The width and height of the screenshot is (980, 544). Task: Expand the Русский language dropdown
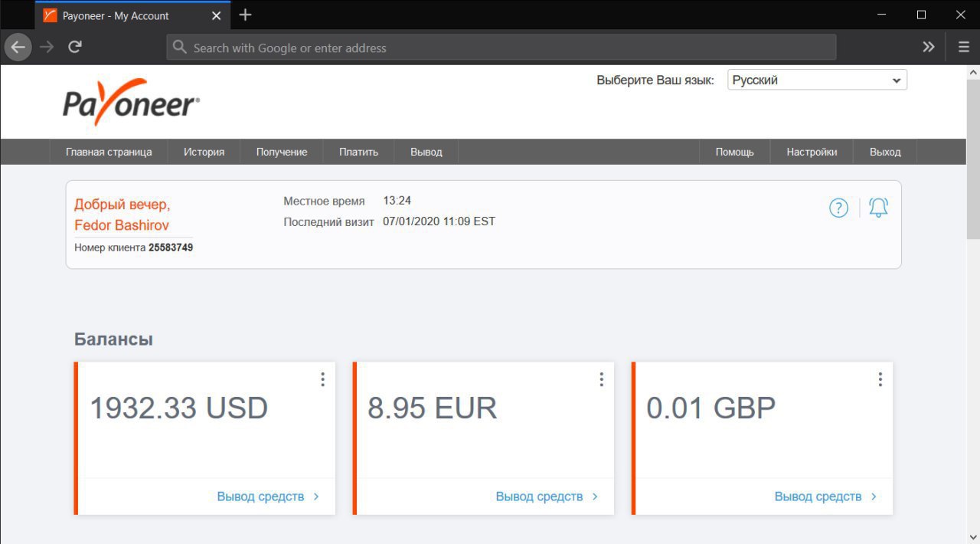pos(817,80)
